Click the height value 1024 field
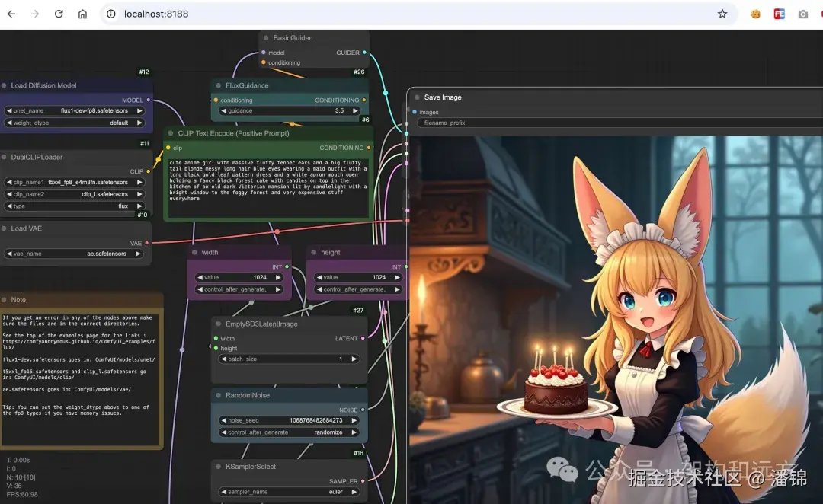The image size is (823, 504). [x=358, y=277]
